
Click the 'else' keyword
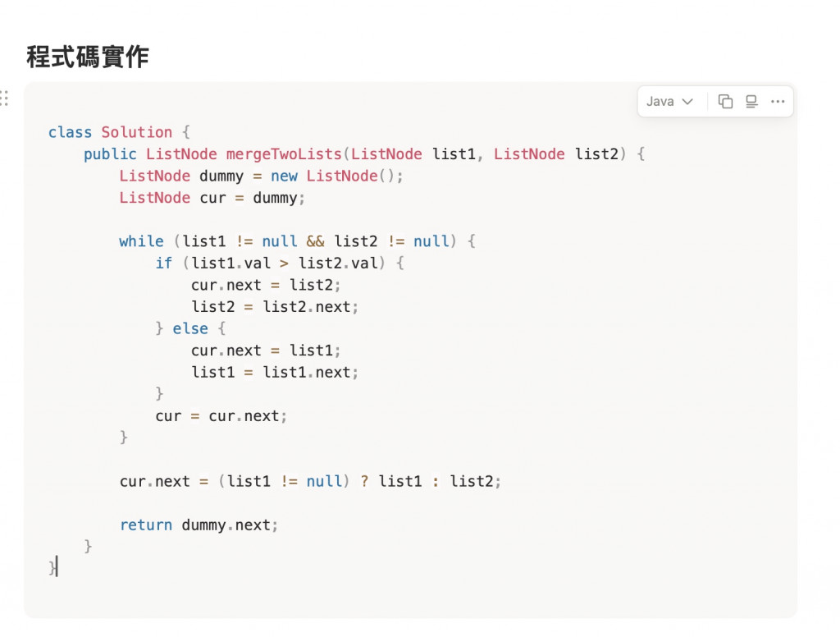point(190,328)
